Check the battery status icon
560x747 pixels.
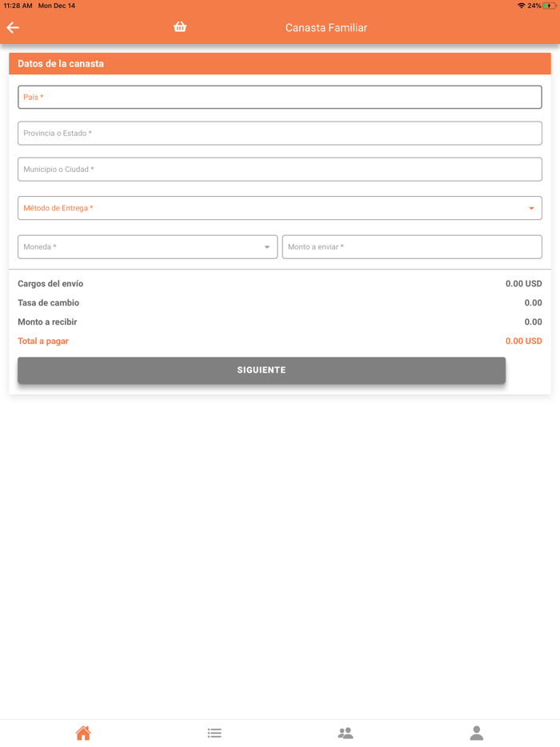[x=550, y=6]
